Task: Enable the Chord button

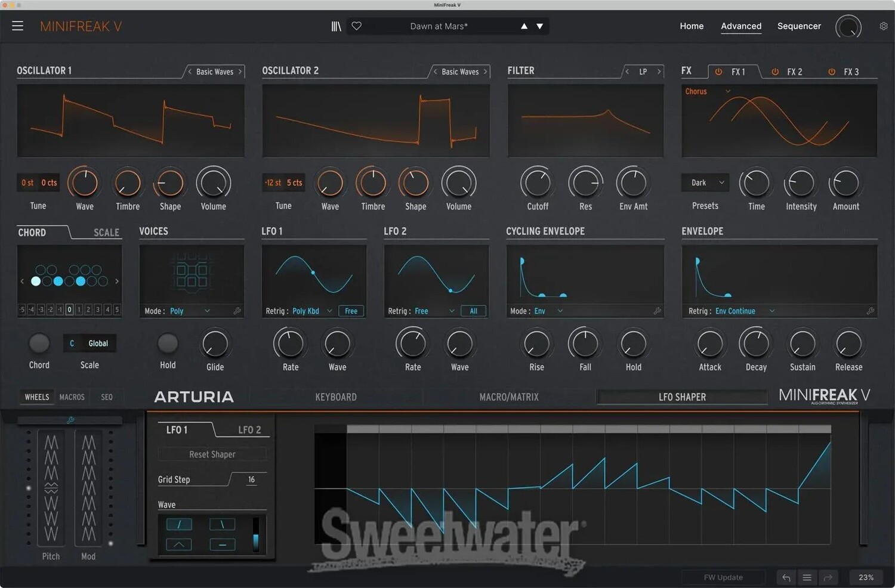Action: click(39, 343)
